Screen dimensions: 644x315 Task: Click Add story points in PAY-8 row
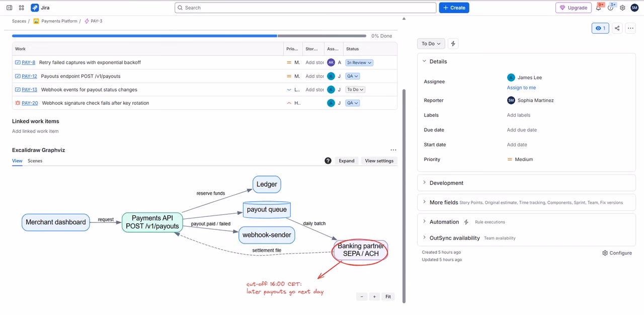pos(314,62)
